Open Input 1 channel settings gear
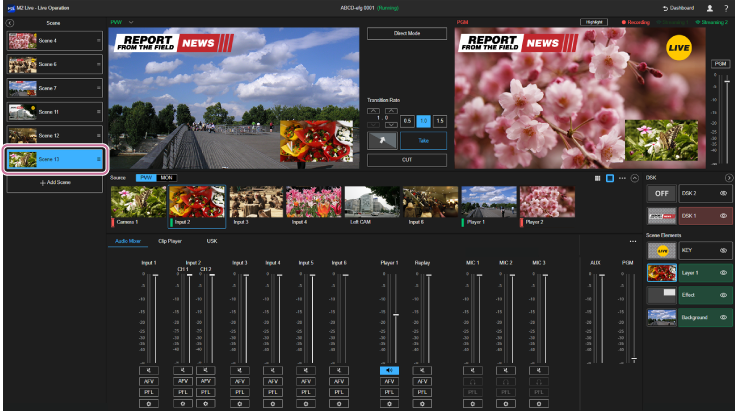The width and height of the screenshot is (735, 411). (147, 404)
